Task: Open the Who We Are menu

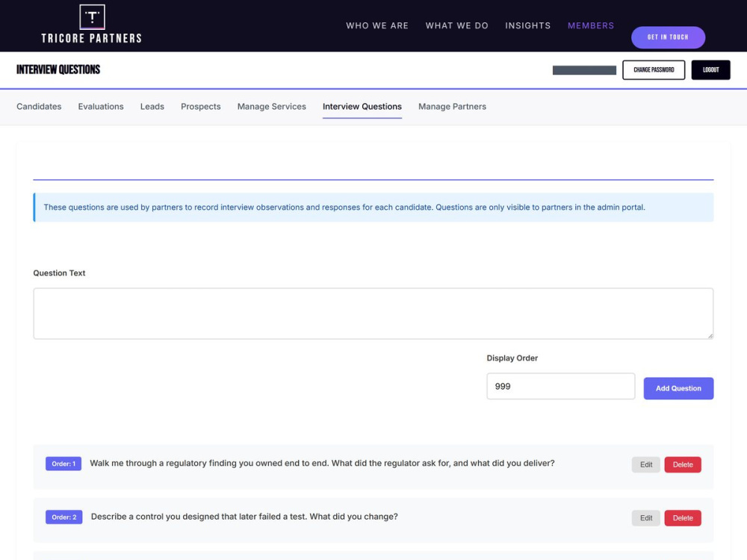Action: (x=376, y=25)
